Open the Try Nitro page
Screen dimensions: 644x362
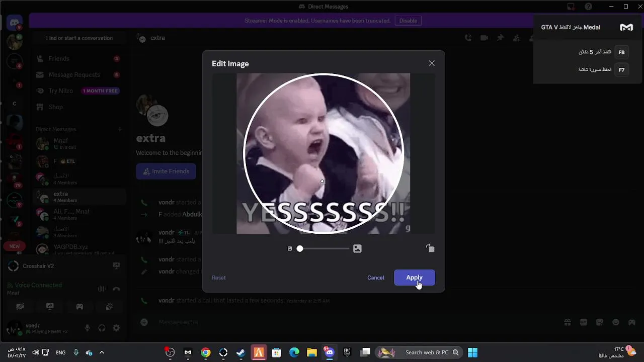coord(79,90)
